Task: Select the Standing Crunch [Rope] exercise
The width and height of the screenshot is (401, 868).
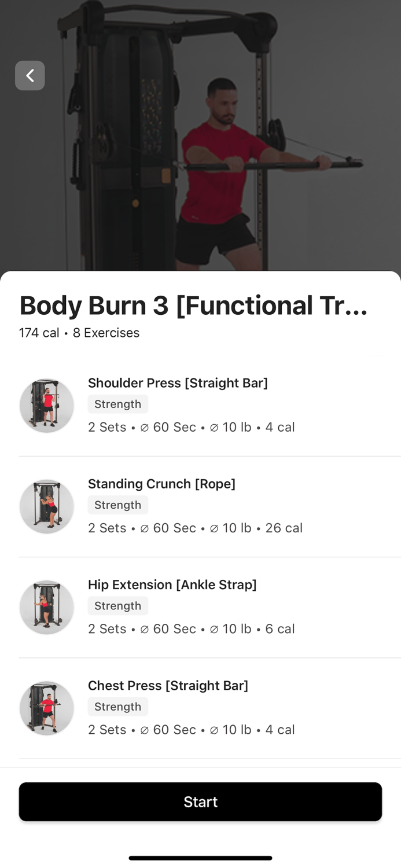Action: pyautogui.click(x=161, y=484)
